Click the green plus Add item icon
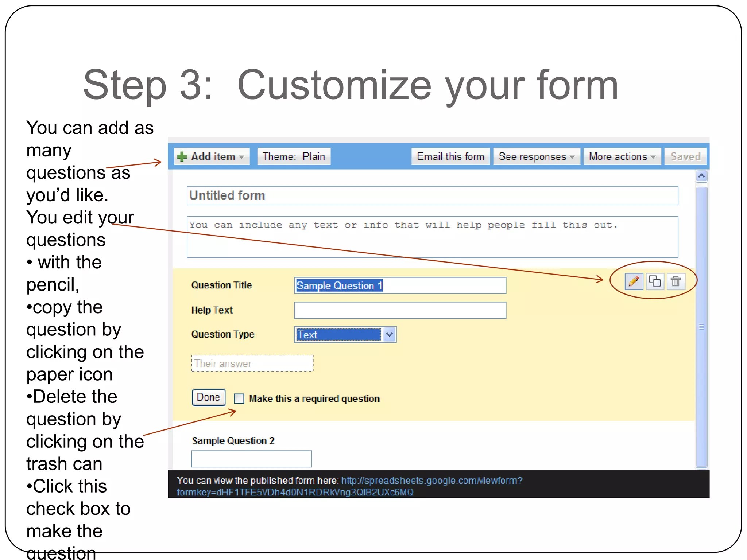This screenshot has height=560, width=747. point(182,157)
